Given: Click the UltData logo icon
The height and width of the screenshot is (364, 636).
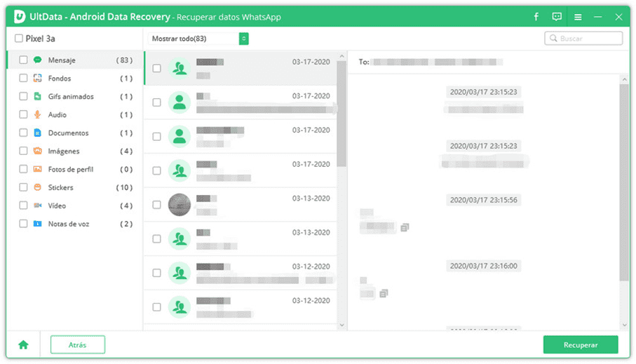Looking at the screenshot, I should 20,16.
